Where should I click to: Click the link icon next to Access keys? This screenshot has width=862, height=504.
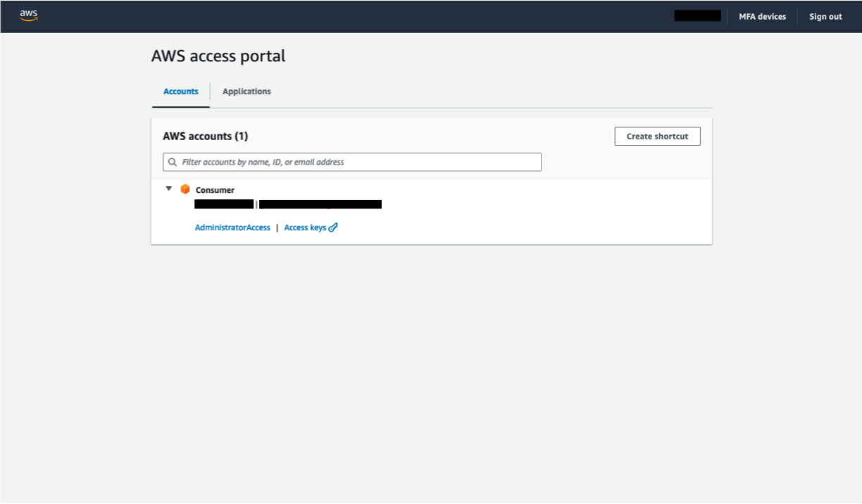pos(331,227)
